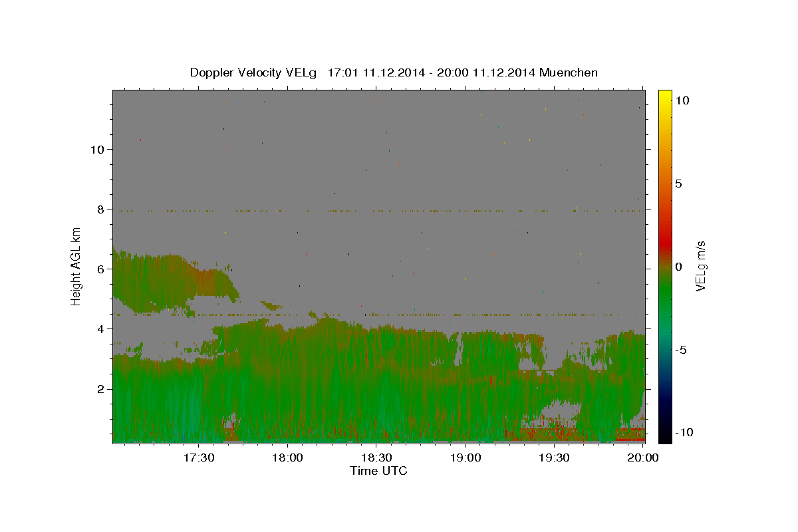Click the 'Time UTC' axis label
The height and width of the screenshot is (532, 798).
point(378,471)
